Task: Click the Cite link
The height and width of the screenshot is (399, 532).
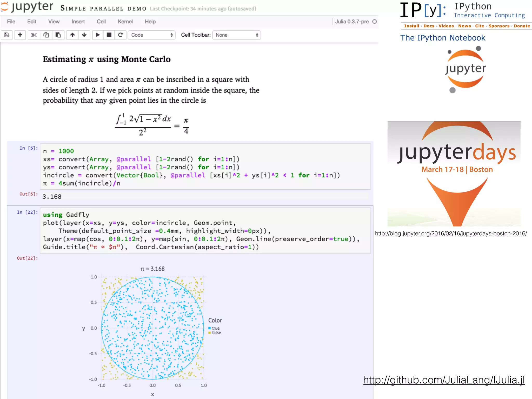Action: pyautogui.click(x=480, y=26)
